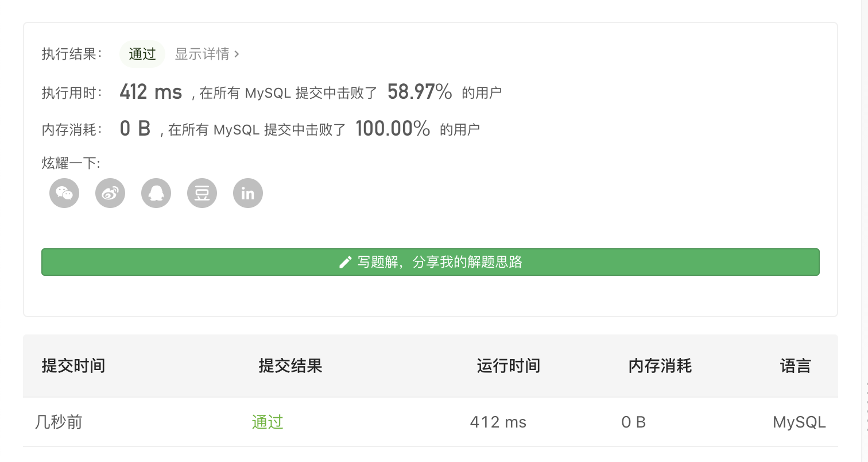Share result via Douban icon
Screen dimensions: 868x462
(x=202, y=193)
